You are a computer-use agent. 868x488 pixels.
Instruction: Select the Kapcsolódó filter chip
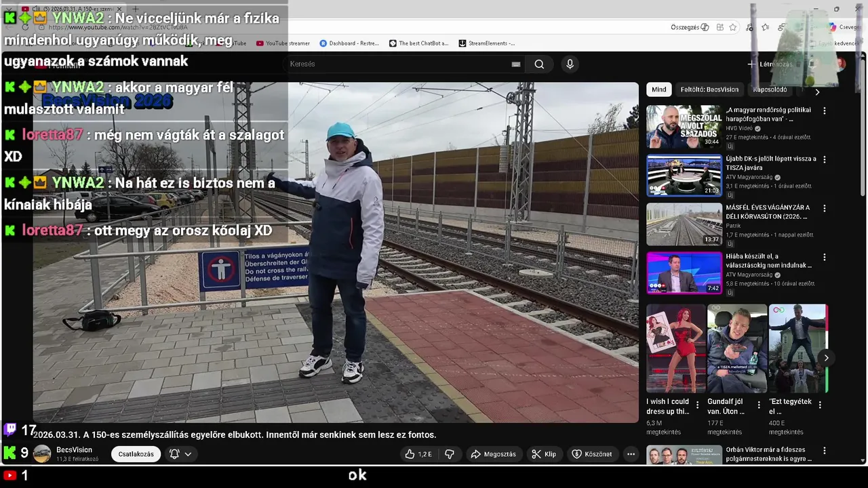[770, 89]
